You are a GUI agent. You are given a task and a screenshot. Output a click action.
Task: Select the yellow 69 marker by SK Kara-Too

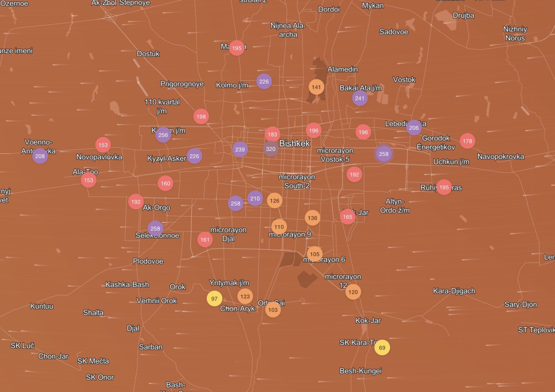(382, 348)
